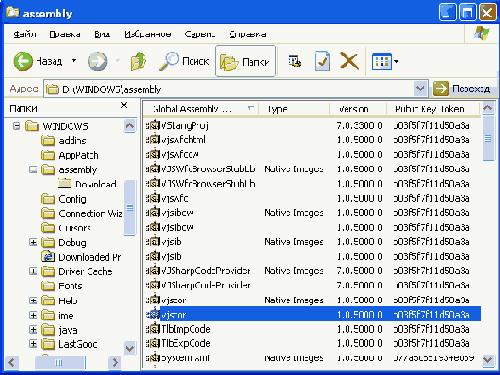Click the TlbImpCode assembly icon
500x375 pixels.
click(x=153, y=329)
